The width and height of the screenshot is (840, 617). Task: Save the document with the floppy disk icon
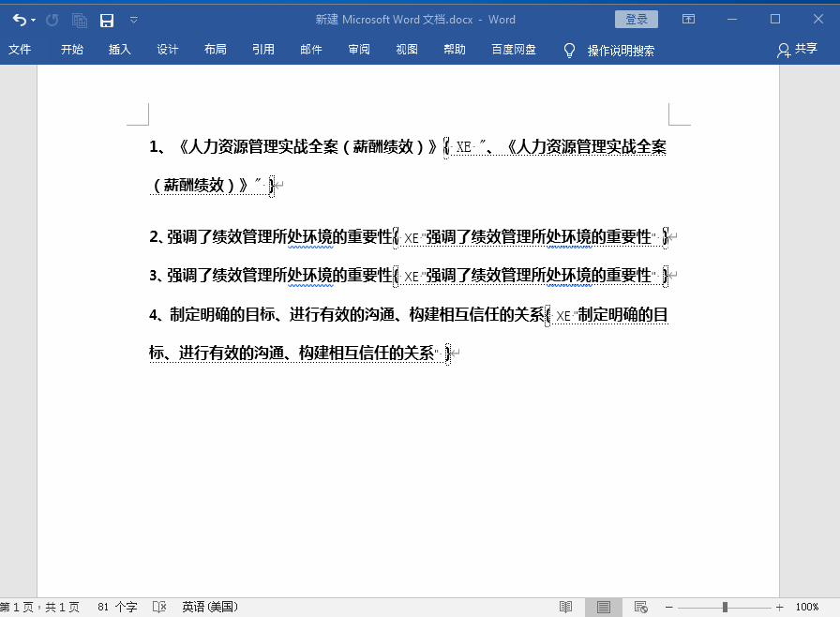point(107,21)
